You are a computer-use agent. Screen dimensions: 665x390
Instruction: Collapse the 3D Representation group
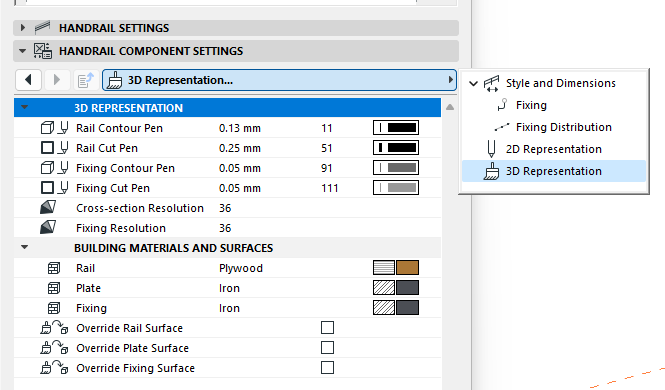[x=25, y=107]
